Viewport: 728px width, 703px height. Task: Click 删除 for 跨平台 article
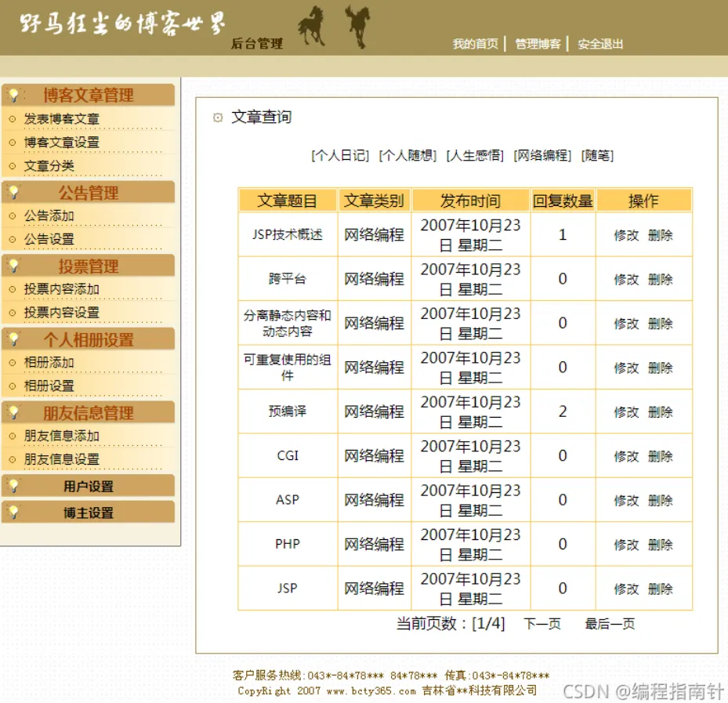tap(660, 280)
